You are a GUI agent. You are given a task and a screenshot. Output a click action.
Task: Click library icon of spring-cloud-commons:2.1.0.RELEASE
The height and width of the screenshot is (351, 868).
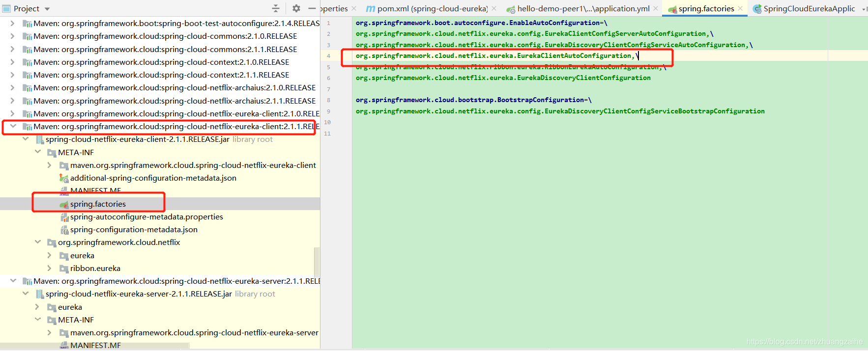point(28,36)
